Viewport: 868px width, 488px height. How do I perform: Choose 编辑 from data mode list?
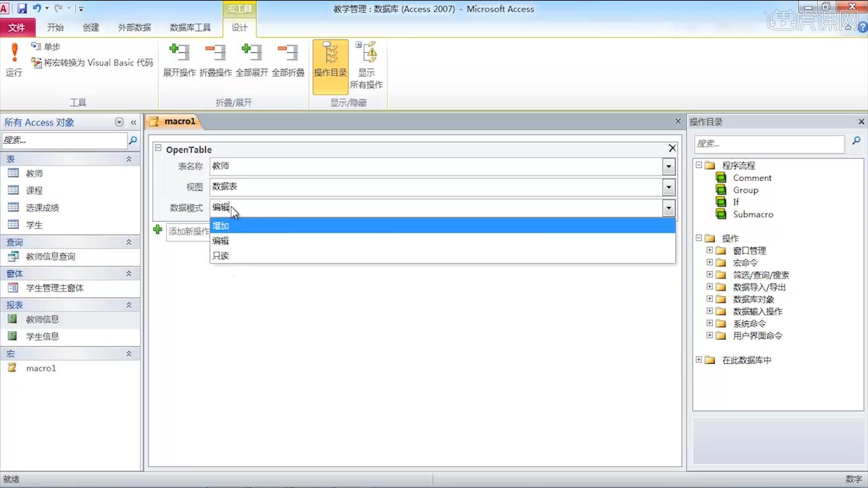pyautogui.click(x=443, y=240)
